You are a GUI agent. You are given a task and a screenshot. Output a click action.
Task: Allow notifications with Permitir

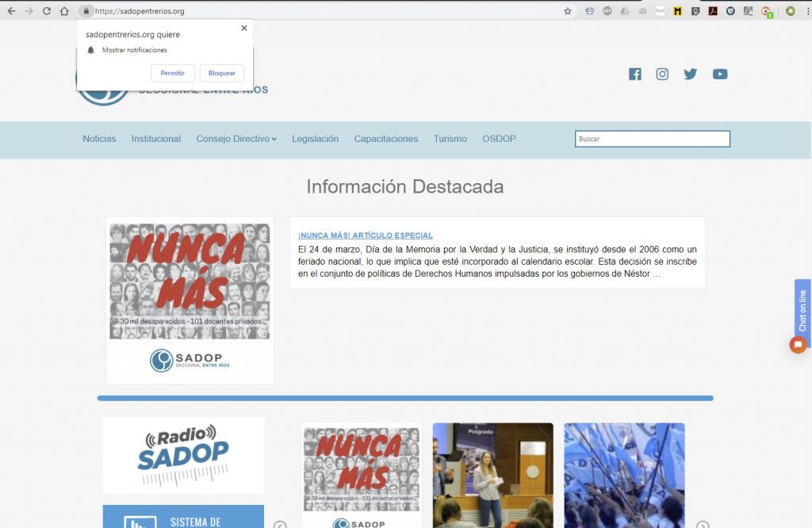tap(172, 73)
